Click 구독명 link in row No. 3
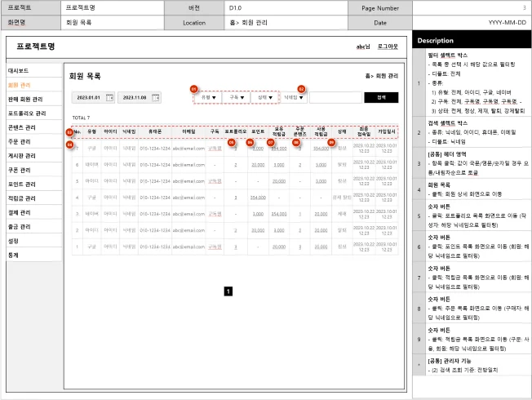Screen dimensions: 532x400 click(x=215, y=214)
